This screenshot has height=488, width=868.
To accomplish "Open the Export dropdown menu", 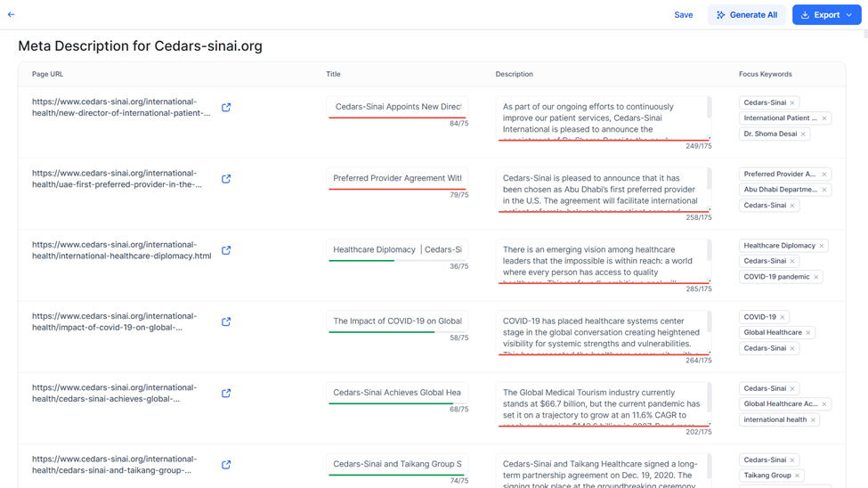I will tap(826, 15).
